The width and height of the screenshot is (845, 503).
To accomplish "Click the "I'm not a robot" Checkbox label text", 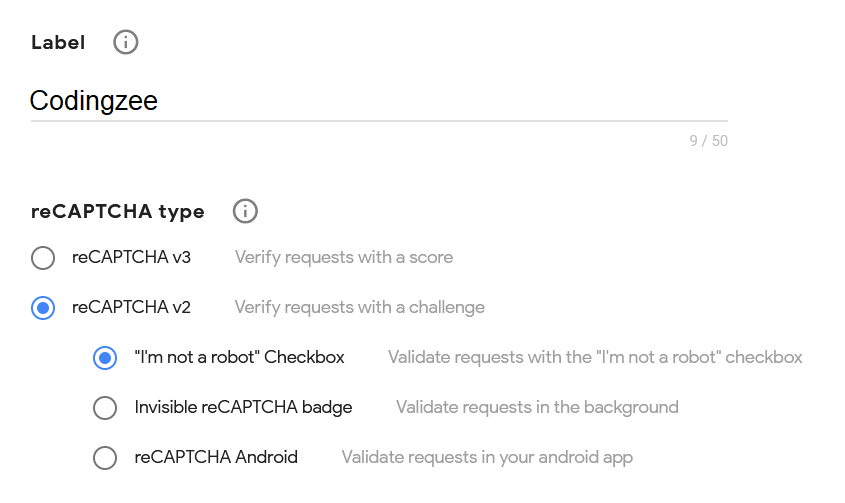I will click(x=239, y=357).
